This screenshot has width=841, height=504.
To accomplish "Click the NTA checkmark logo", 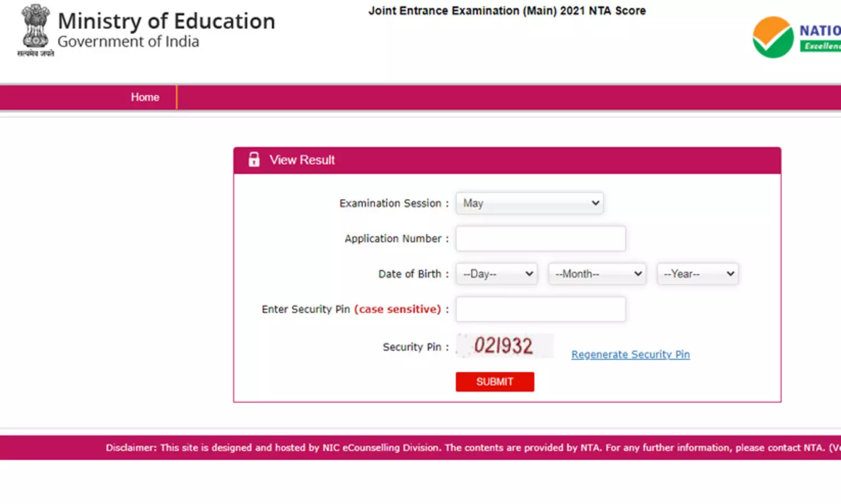I will tap(773, 38).
